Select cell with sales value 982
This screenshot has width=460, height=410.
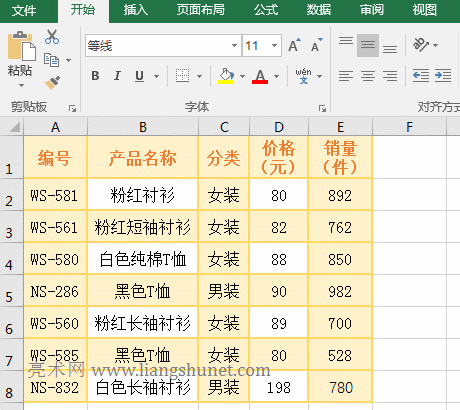coord(340,291)
